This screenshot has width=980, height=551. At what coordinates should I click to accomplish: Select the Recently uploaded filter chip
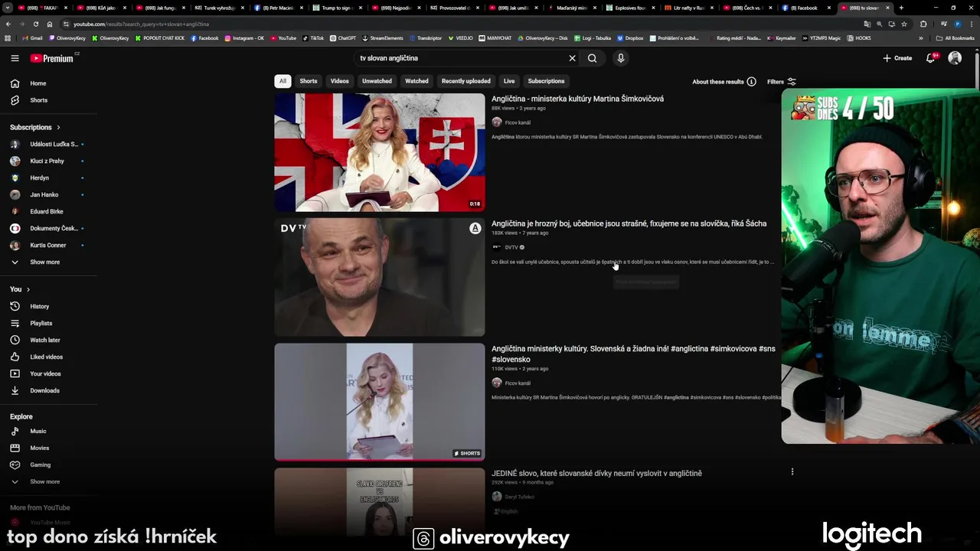tap(466, 81)
